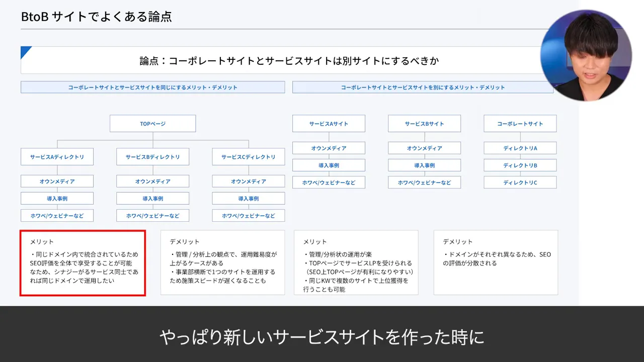The image size is (644, 362).
Task: Open the コーポレートサイト box
Action: 520,123
